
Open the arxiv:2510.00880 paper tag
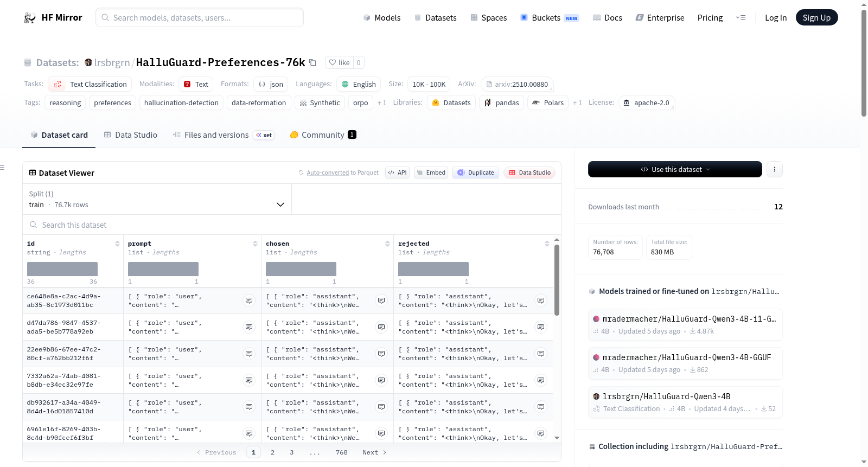tap(517, 84)
